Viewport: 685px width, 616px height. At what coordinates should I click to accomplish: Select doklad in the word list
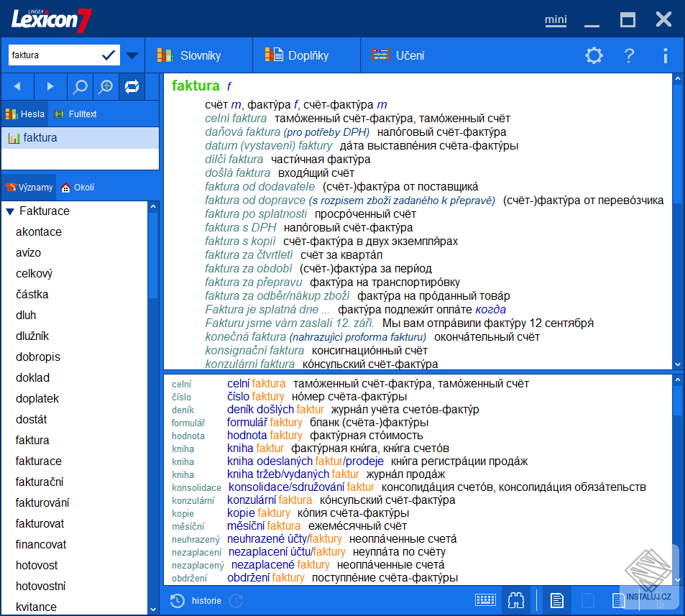pyautogui.click(x=33, y=378)
